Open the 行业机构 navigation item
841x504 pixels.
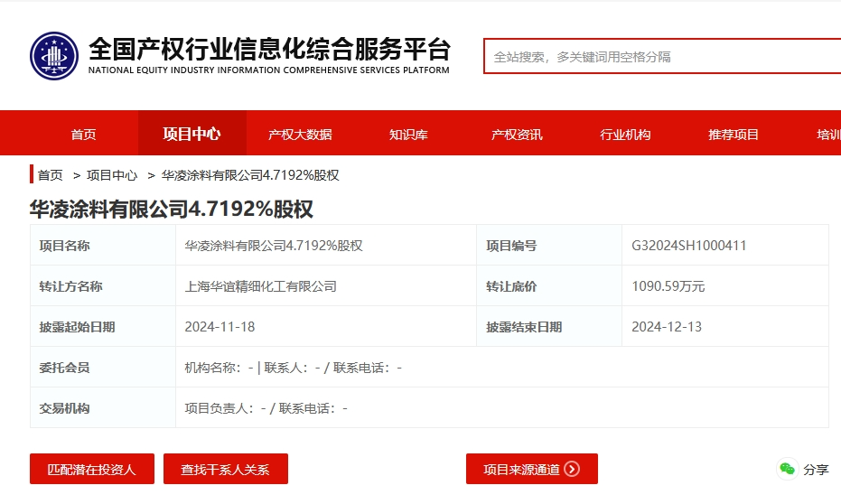coord(625,134)
